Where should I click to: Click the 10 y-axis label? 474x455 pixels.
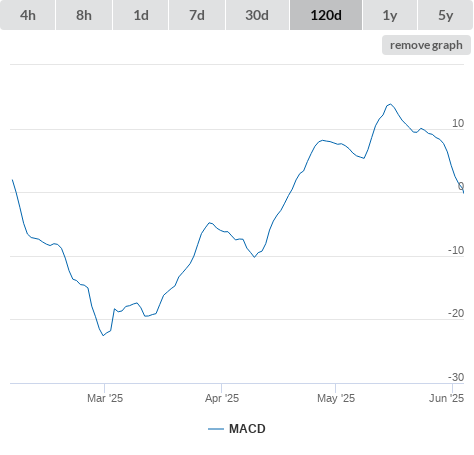click(x=458, y=123)
